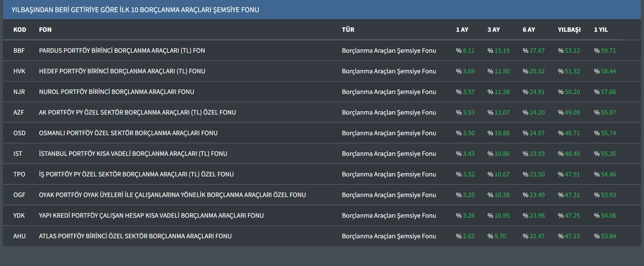
Task: Click YAPI KREDİ PORTFÖY ÇALIŞAN HESAP fund
Action: click(x=151, y=216)
